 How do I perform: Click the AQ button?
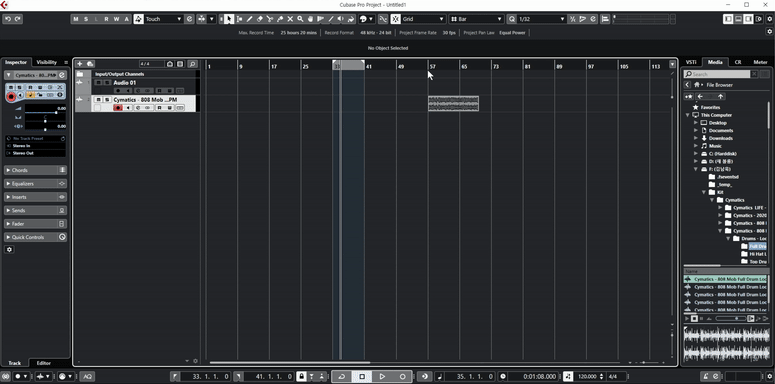tap(87, 377)
